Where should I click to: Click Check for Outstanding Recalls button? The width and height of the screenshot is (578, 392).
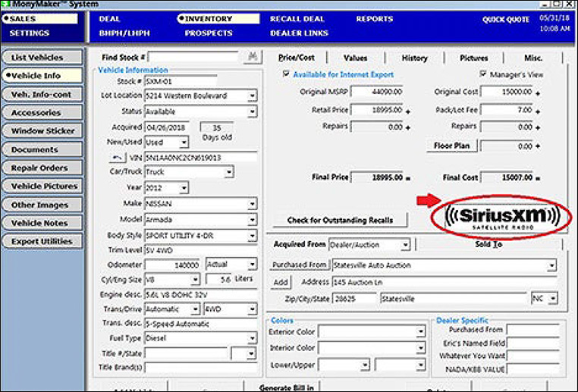click(x=340, y=220)
